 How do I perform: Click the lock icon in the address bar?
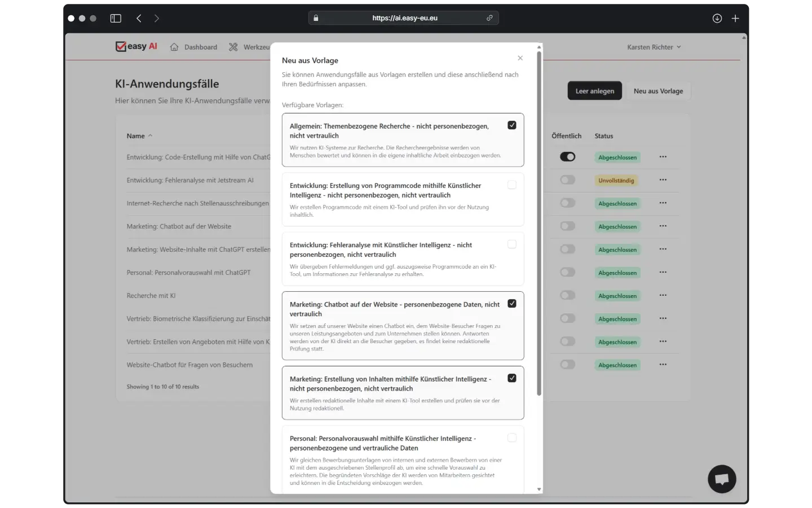[316, 17]
